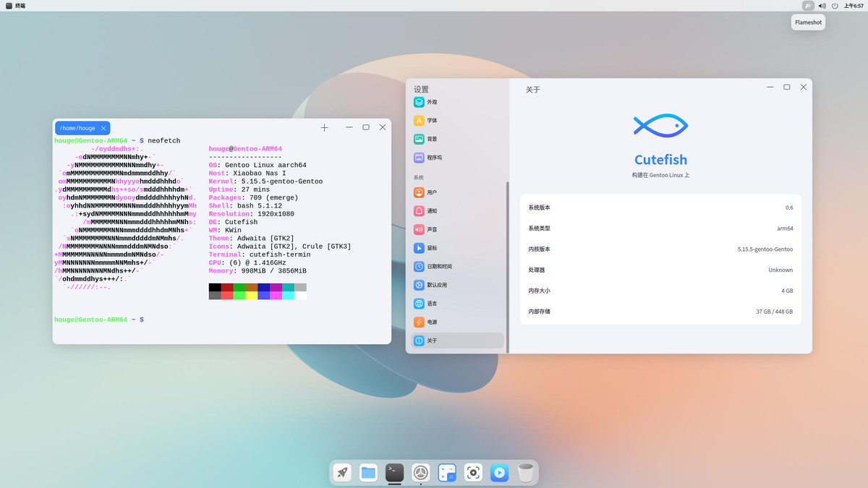Screen dimensions: 868x488
Task: Select the 关于 about entry in sidebar
Action: click(456, 341)
